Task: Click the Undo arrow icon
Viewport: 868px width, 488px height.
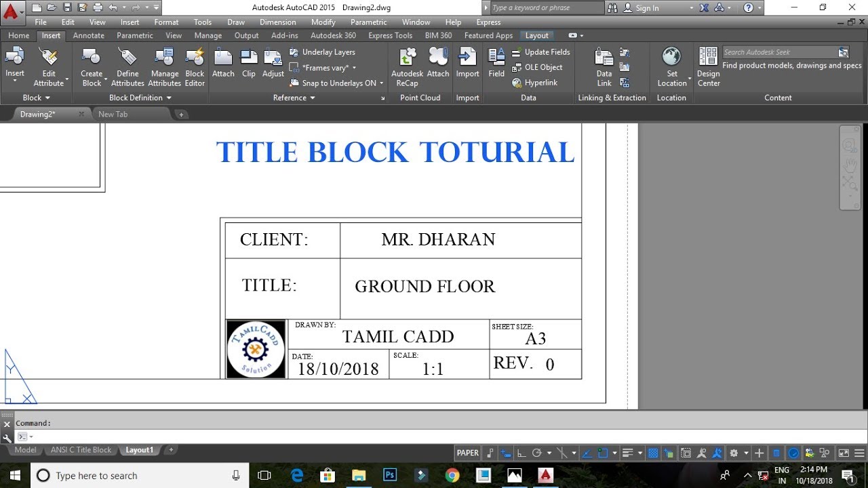Action: (113, 7)
